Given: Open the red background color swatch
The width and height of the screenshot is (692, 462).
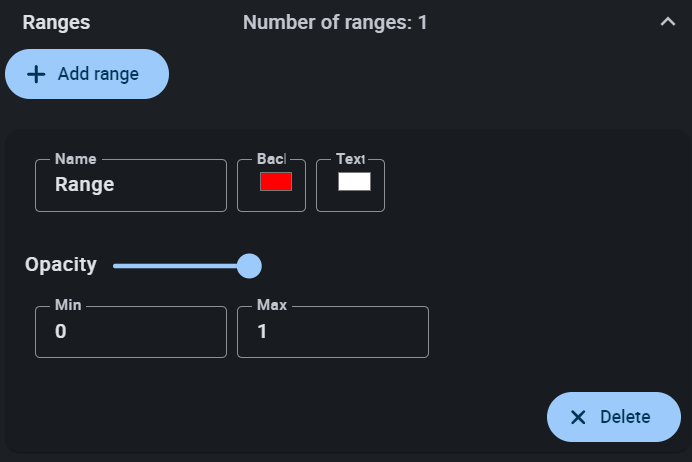Looking at the screenshot, I should point(276,182).
